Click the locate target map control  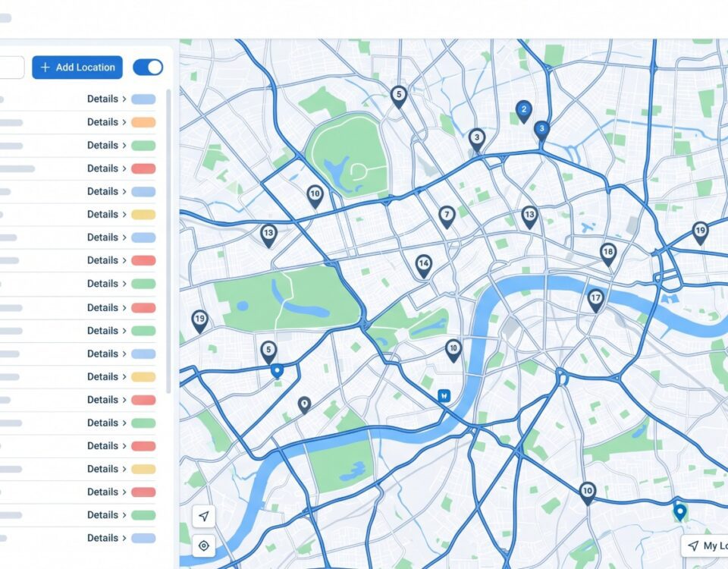204,545
